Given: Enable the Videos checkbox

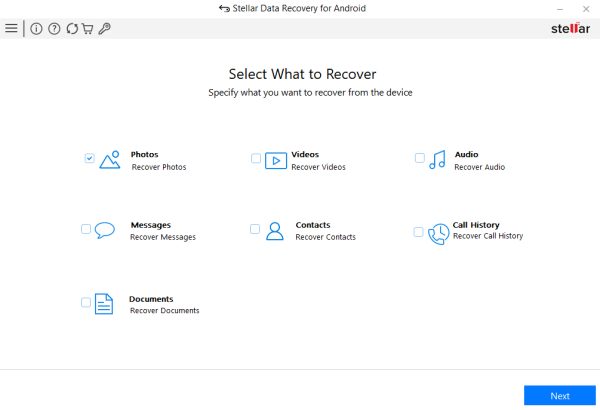Looking at the screenshot, I should click(256, 158).
